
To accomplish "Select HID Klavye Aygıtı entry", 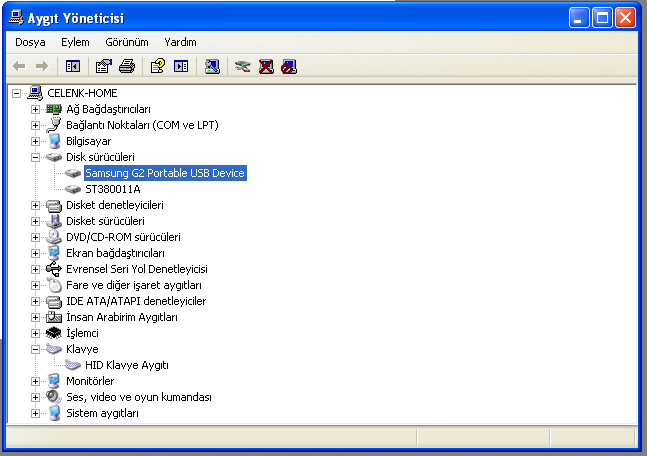I will pyautogui.click(x=127, y=365).
